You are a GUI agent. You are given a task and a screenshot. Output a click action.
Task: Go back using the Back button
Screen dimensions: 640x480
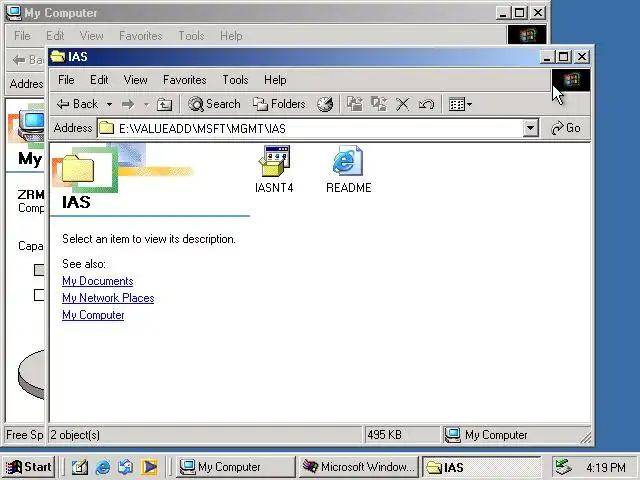pos(78,104)
